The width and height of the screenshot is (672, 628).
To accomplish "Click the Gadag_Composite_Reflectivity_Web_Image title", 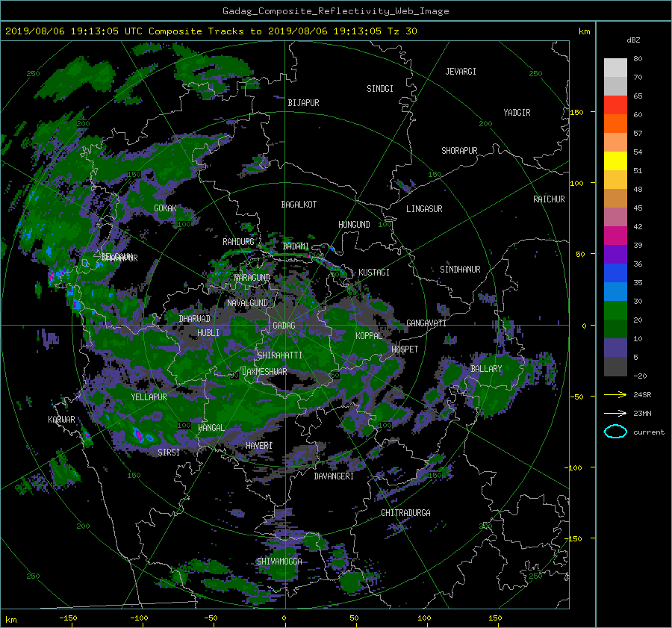I will pos(335,11).
